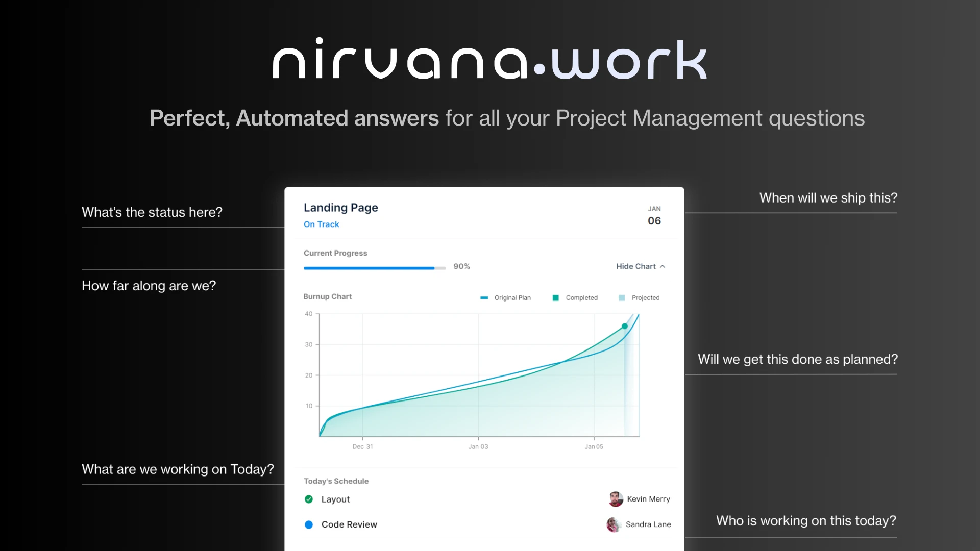Select the Layout task row
This screenshot has height=551, width=980.
click(487, 499)
